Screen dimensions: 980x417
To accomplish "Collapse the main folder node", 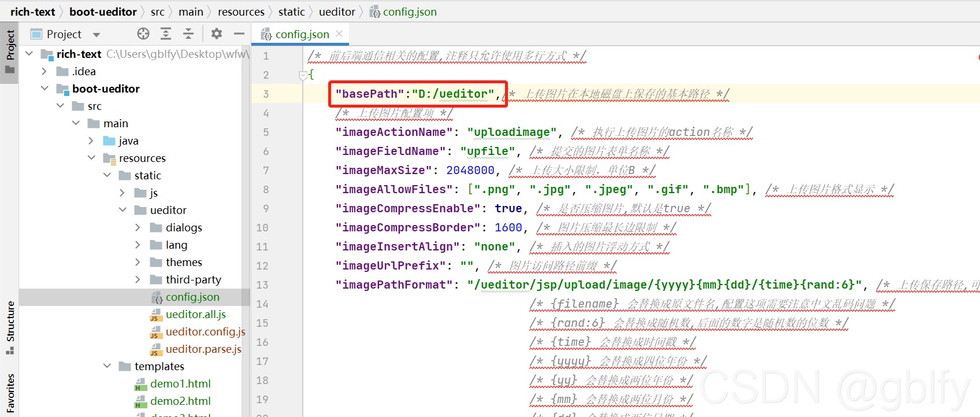I will pos(76,123).
